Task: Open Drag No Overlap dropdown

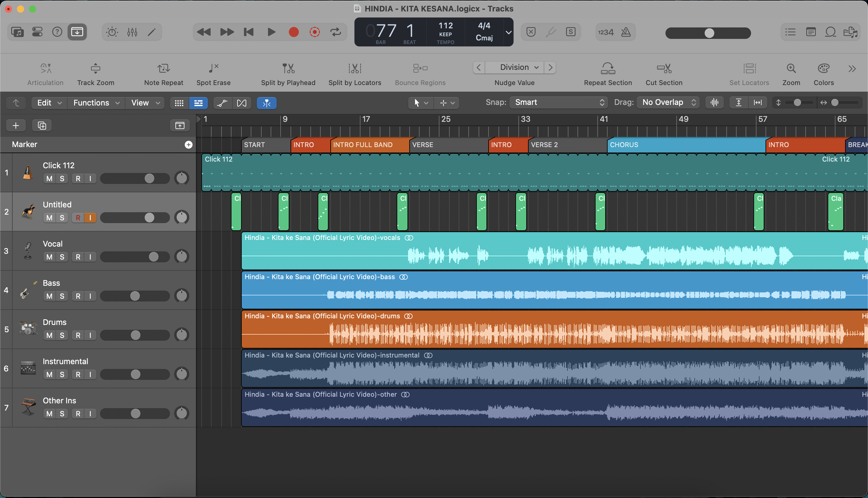Action: [x=668, y=102]
